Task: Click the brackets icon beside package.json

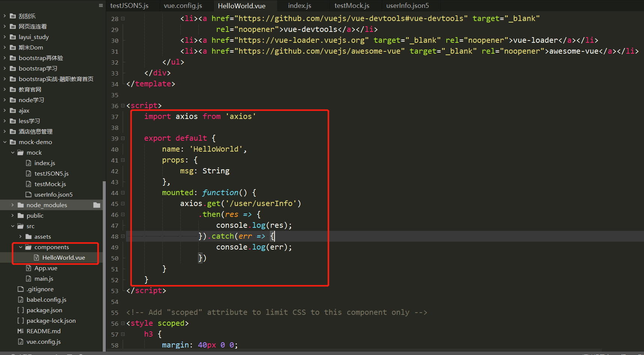Action: click(x=21, y=310)
